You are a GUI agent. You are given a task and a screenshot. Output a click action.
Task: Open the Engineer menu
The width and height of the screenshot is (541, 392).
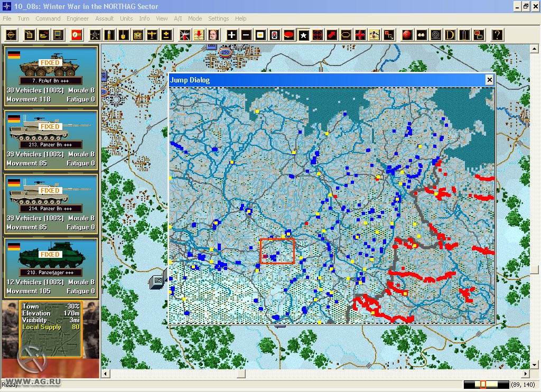tap(78, 18)
